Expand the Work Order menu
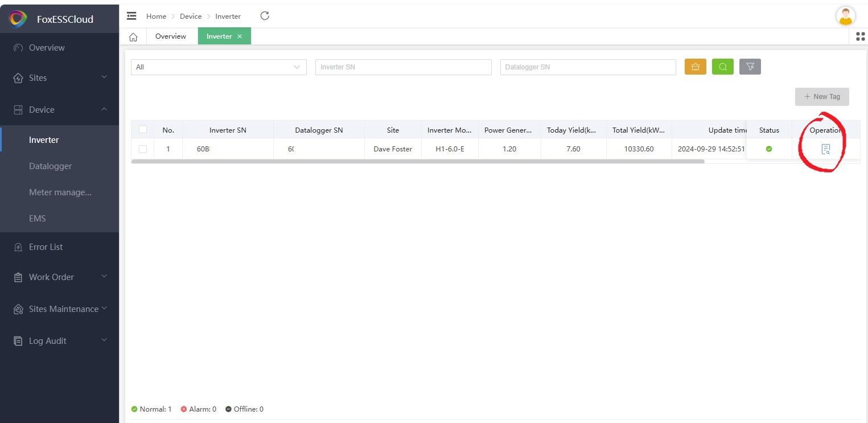This screenshot has height=423, width=868. point(60,277)
